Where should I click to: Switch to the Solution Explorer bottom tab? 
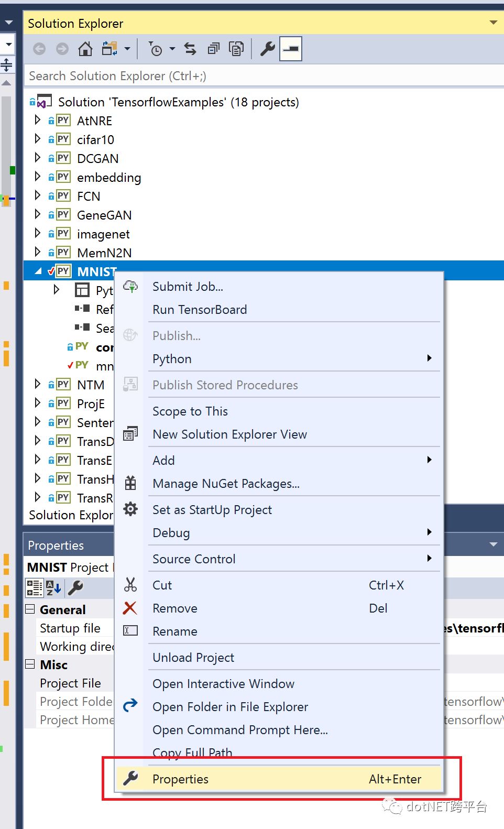point(71,515)
